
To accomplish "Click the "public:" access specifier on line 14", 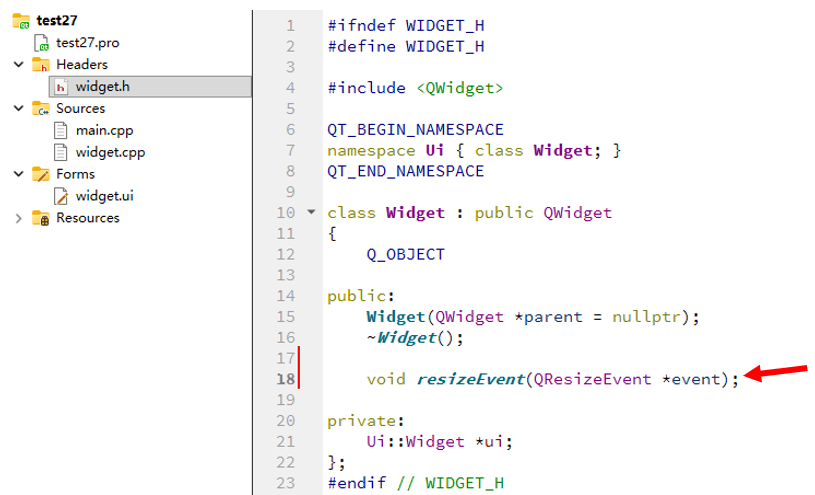I will point(361,296).
